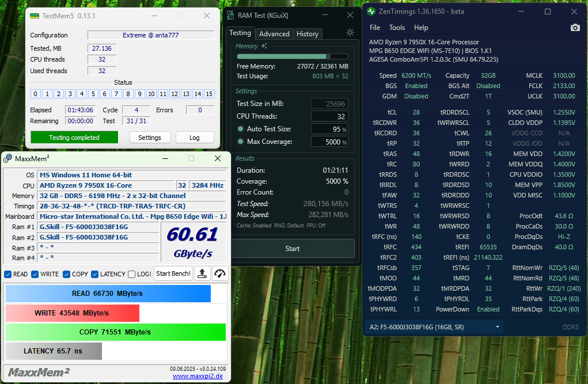588x384 pixels.
Task: Toggle the READ checkbox in MaxxMem
Action: pyautogui.click(x=7, y=274)
